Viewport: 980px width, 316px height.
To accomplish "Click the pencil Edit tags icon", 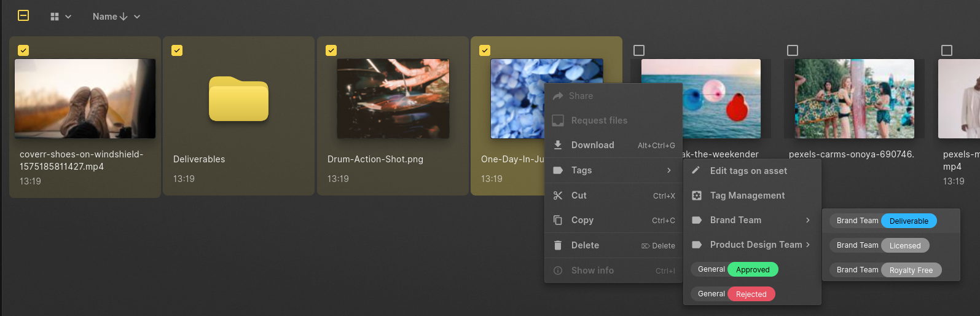I will [696, 170].
